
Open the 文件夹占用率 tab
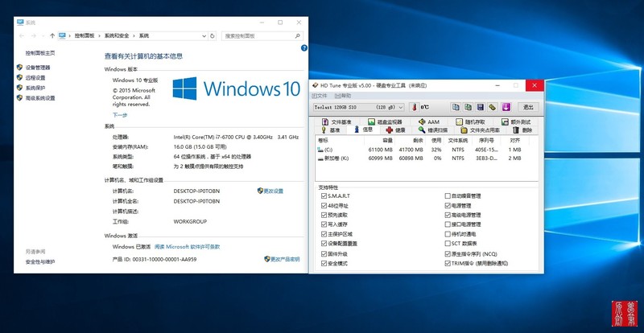click(x=480, y=130)
